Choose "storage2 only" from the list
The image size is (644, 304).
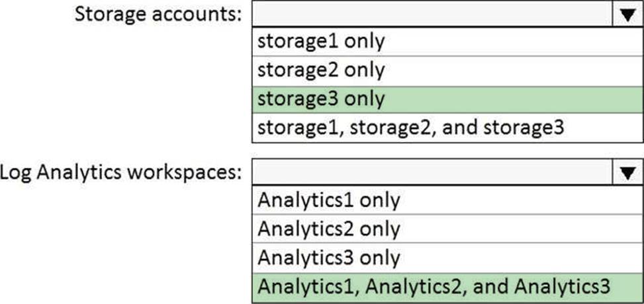[321, 70]
